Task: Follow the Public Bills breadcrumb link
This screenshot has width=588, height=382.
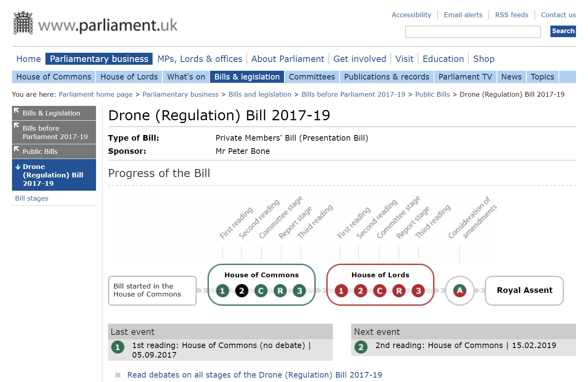Action: pyautogui.click(x=432, y=94)
